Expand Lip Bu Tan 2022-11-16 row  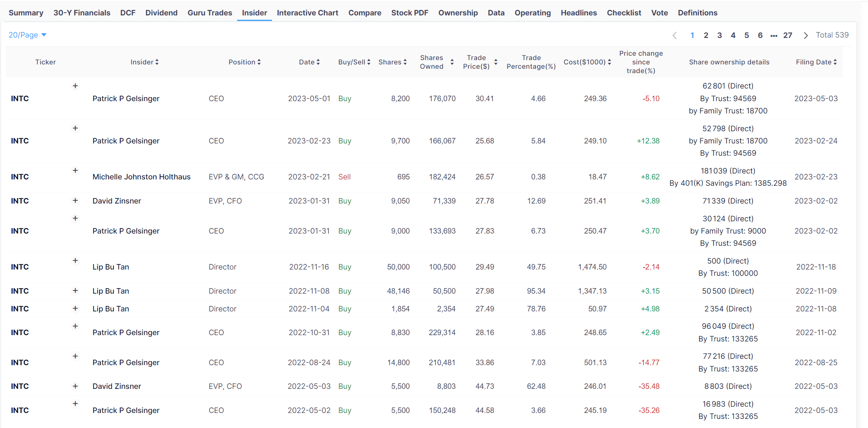click(x=75, y=260)
